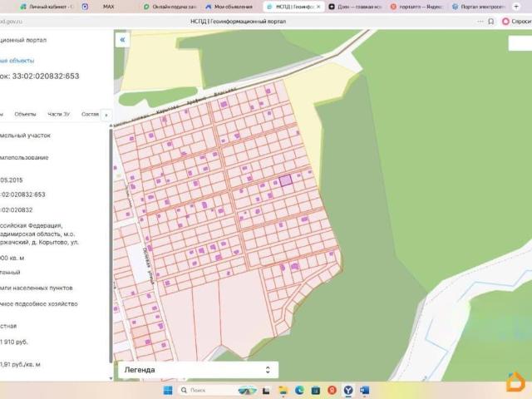Switch to the 'Портал электросетей' browser tab
Viewport: 532px width, 399px height.
[x=479, y=7]
